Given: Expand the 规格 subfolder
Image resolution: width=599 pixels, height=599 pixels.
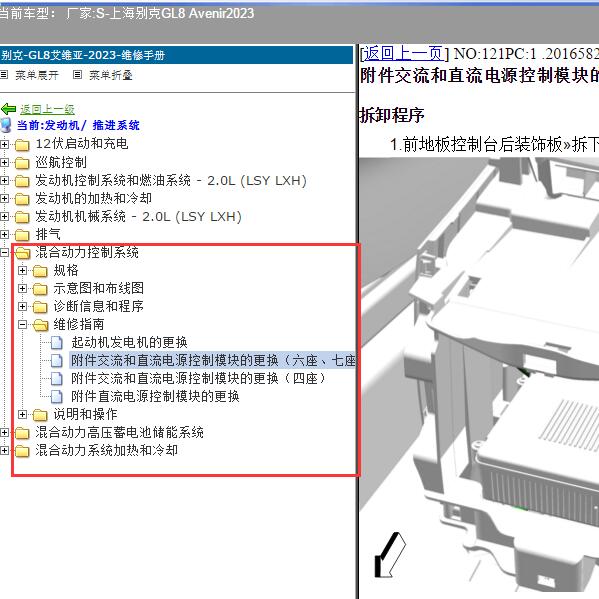Looking at the screenshot, I should pyautogui.click(x=23, y=270).
